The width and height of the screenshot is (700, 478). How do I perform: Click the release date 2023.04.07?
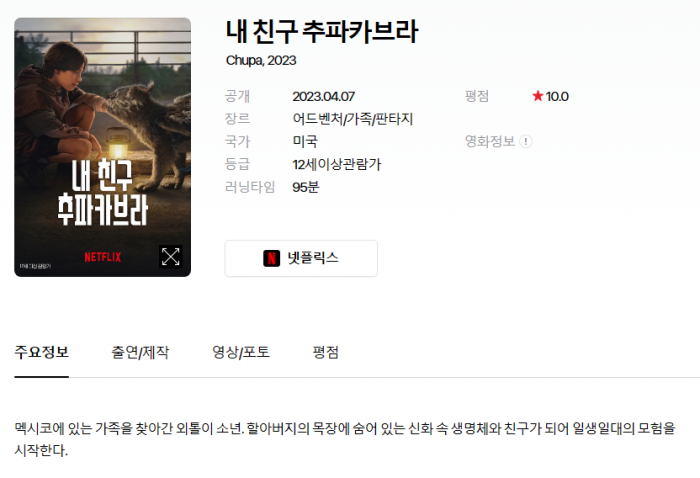323,96
